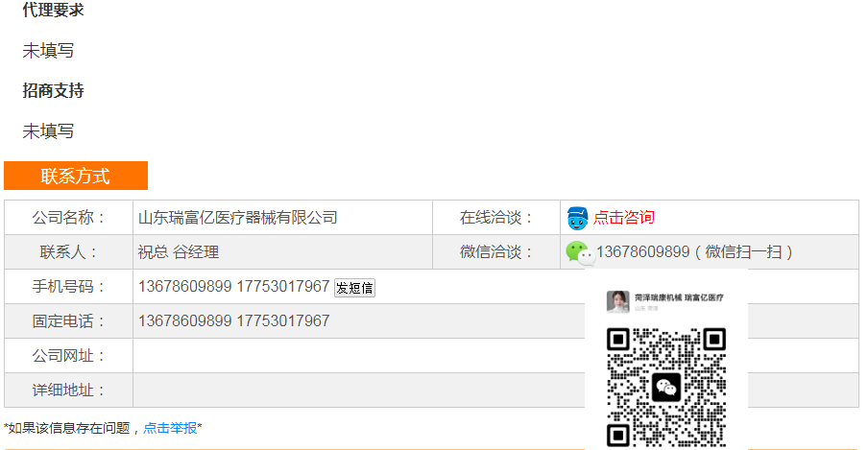Click 未填写 under 招商支持
The image size is (868, 450).
48,131
